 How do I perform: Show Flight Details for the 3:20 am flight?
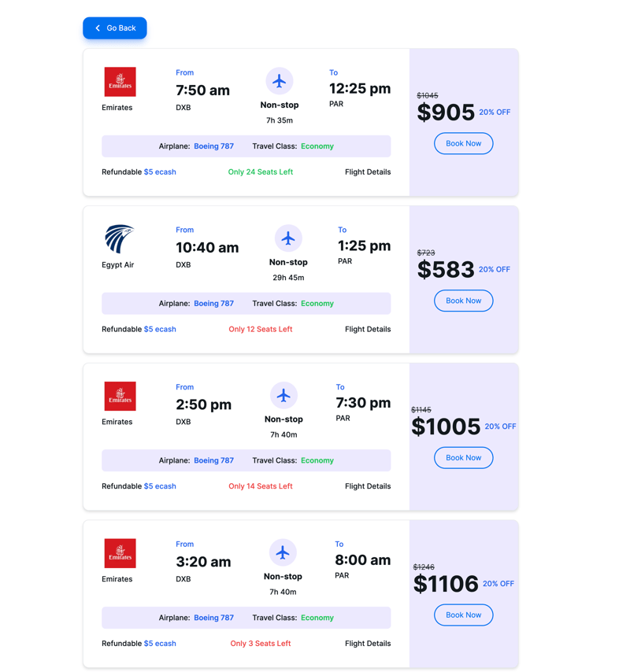(368, 644)
